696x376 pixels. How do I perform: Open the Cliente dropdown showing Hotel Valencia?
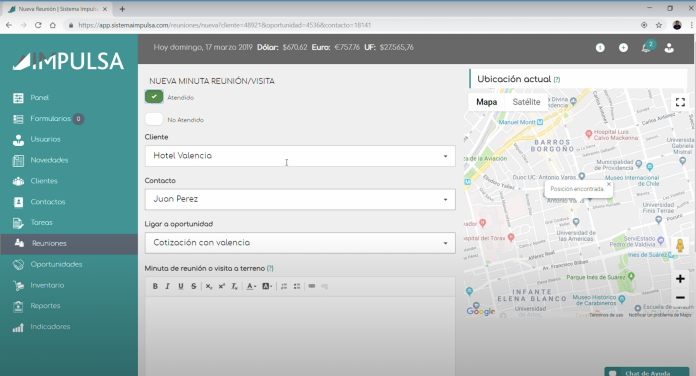pyautogui.click(x=300, y=156)
